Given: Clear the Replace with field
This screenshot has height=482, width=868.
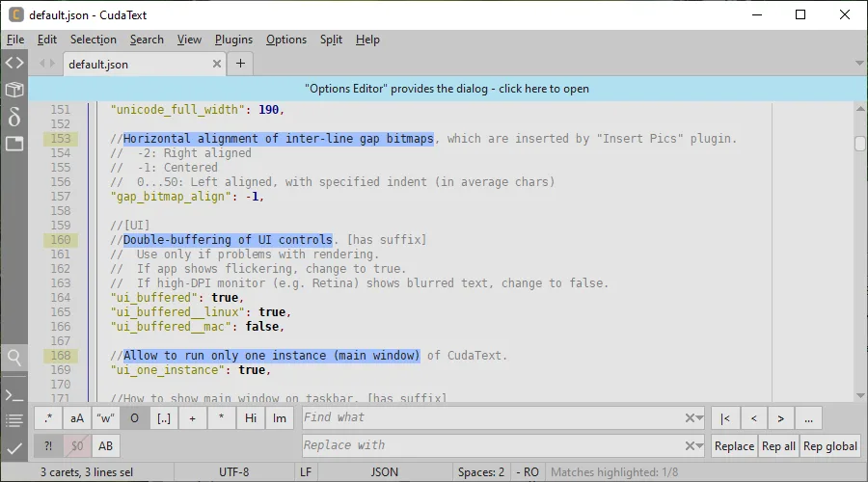Looking at the screenshot, I should pyautogui.click(x=690, y=446).
